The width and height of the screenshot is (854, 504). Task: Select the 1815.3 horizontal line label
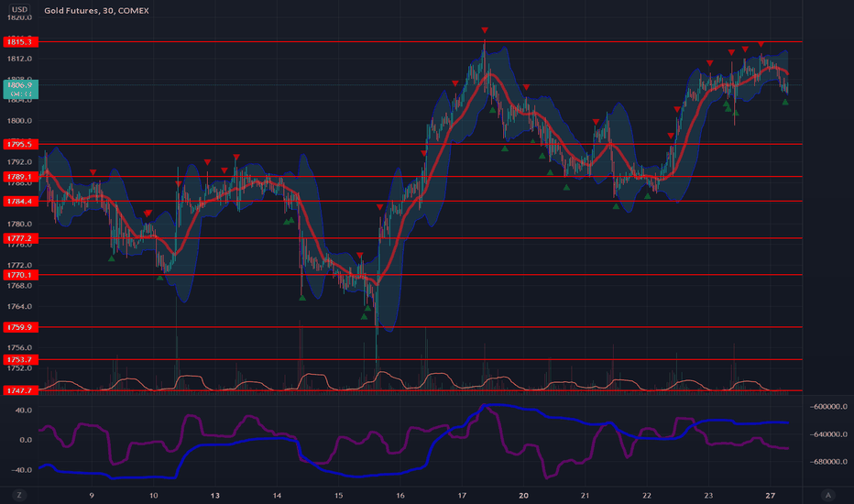pos(19,42)
